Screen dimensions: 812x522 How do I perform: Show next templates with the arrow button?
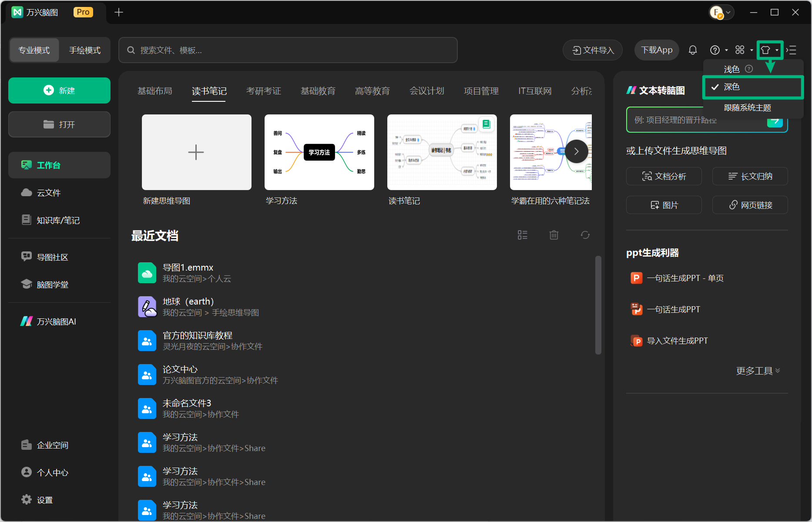(577, 151)
